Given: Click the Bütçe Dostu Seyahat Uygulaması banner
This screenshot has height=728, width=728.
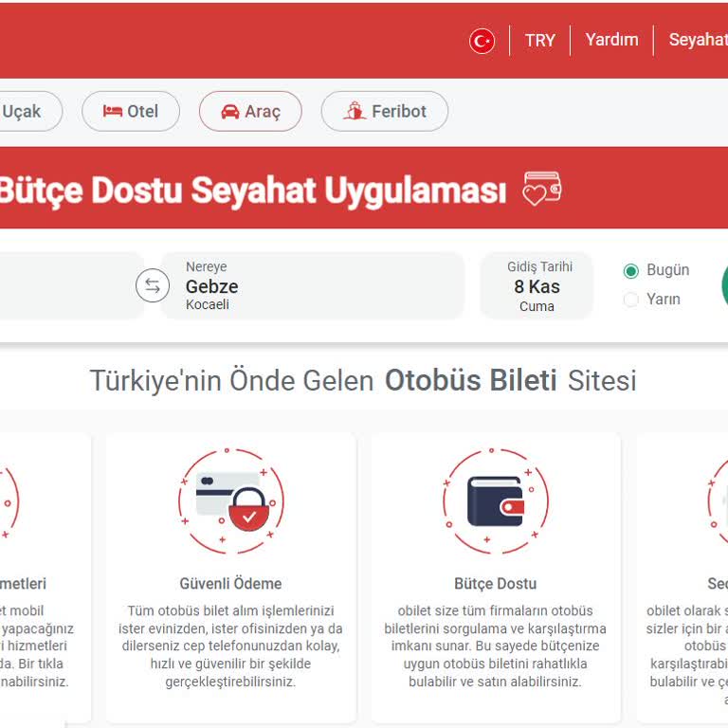Looking at the screenshot, I should tap(364, 188).
